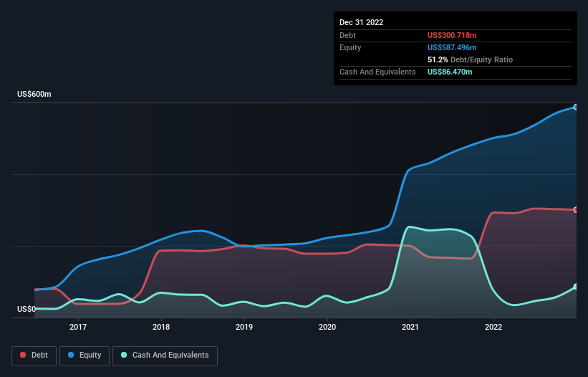Click the red Debt legend dot
588x377 pixels.
23,355
